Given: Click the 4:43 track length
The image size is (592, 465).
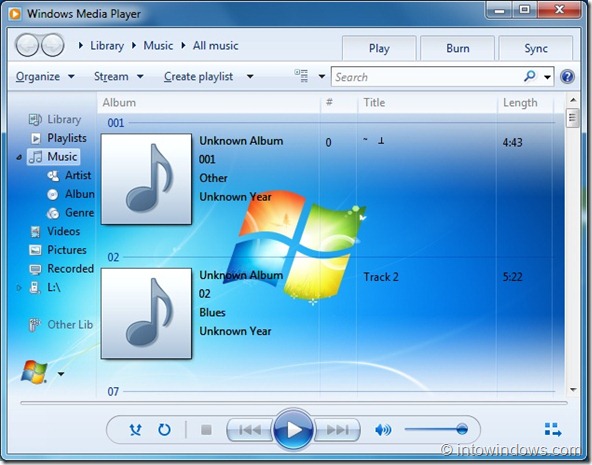Looking at the screenshot, I should click(512, 143).
